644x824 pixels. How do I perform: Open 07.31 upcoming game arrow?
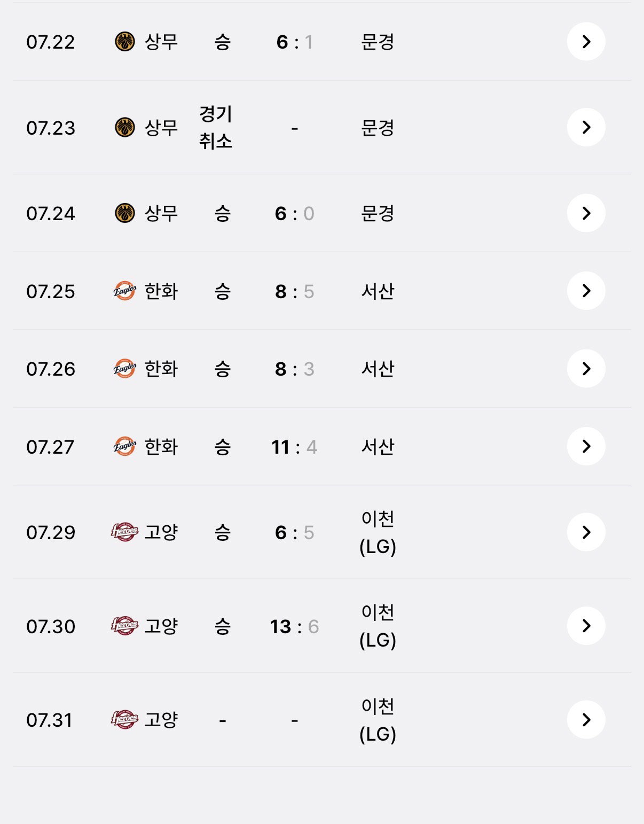point(586,720)
